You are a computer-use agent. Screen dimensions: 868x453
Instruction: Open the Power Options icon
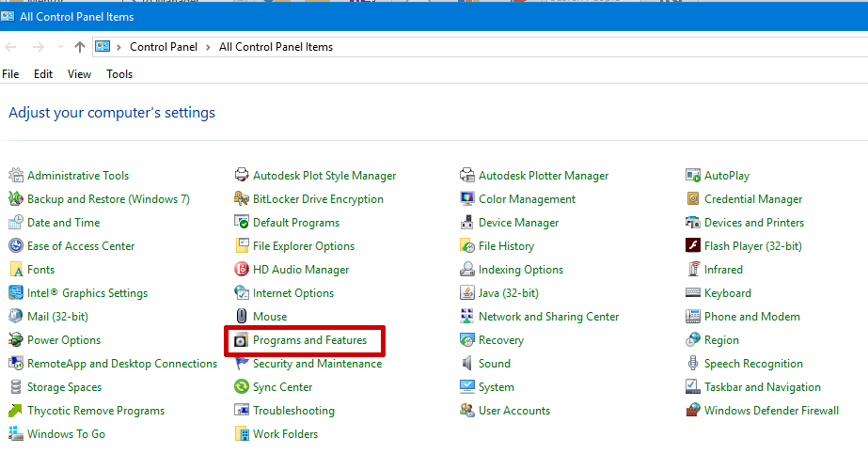16,340
